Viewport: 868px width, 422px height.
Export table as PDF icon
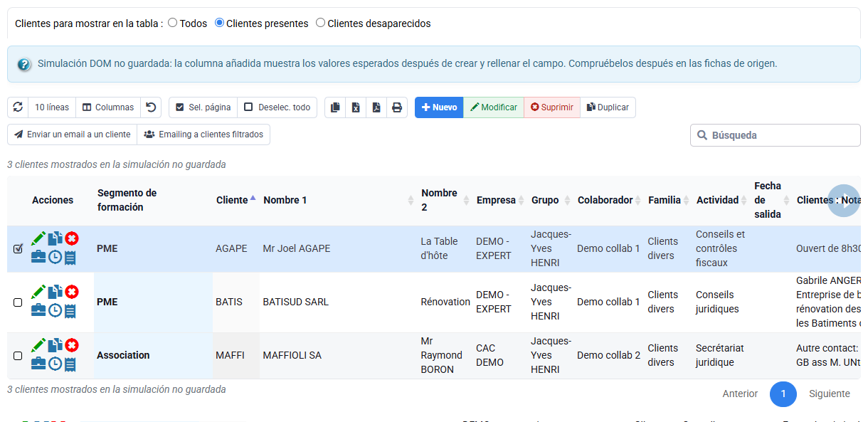(376, 107)
